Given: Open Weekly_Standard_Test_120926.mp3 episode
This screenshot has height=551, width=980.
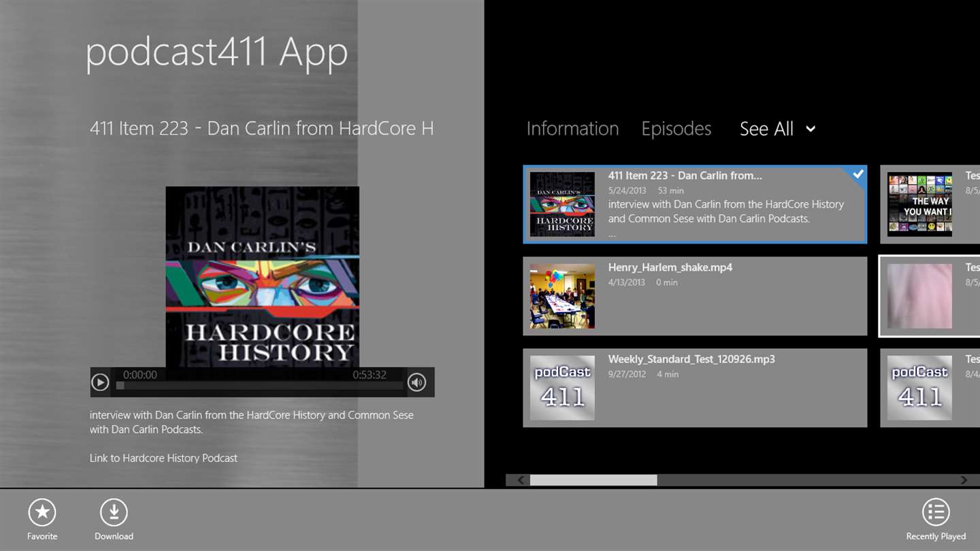Looking at the screenshot, I should [695, 388].
